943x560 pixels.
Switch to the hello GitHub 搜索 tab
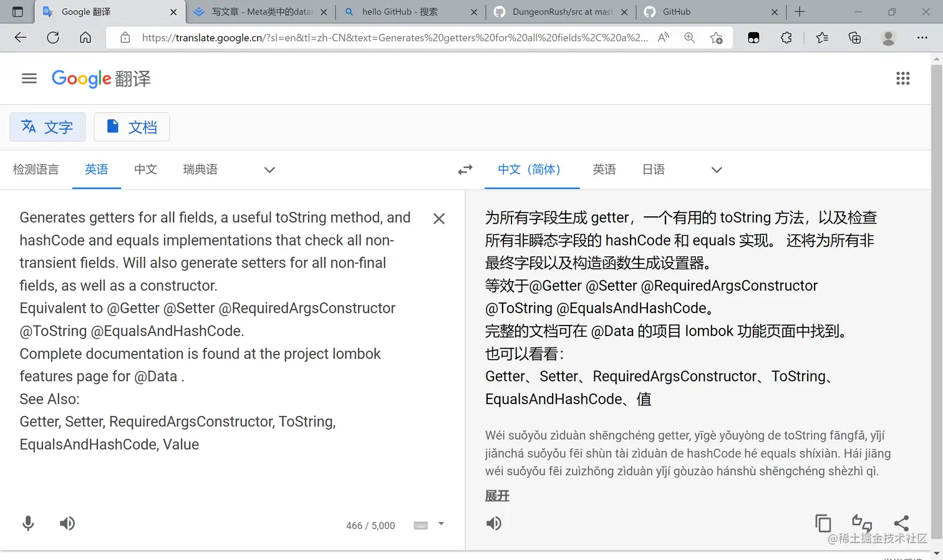click(411, 12)
